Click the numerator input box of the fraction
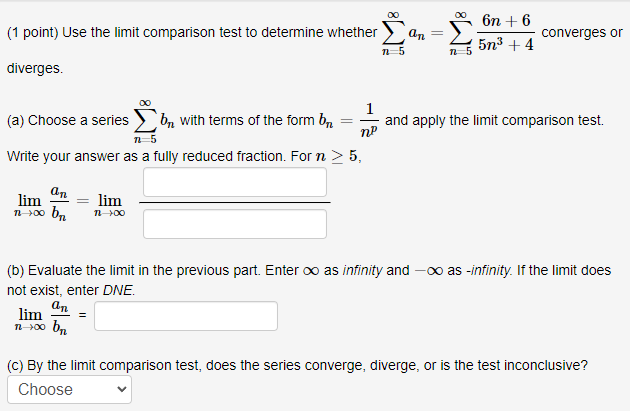This screenshot has width=630, height=411. (x=235, y=182)
